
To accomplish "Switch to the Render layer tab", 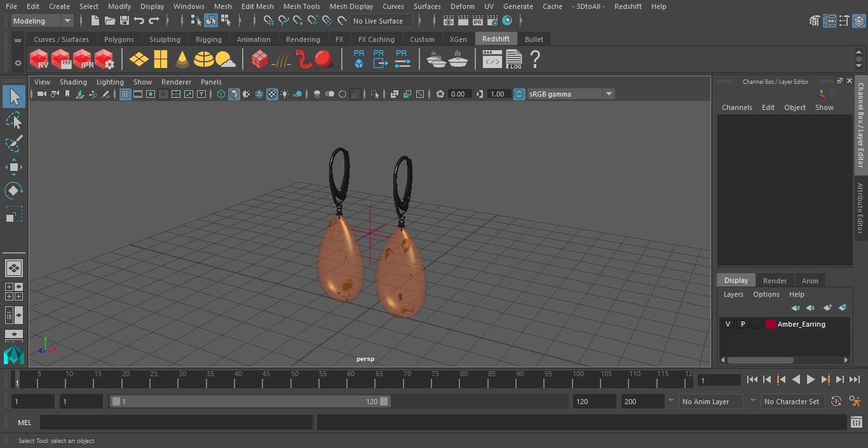I will pyautogui.click(x=775, y=281).
